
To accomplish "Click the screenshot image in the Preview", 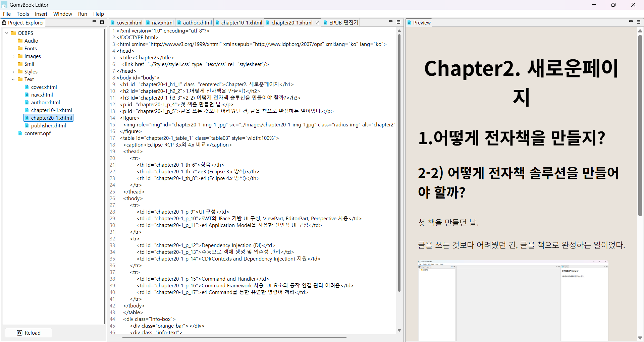I will 513,301.
